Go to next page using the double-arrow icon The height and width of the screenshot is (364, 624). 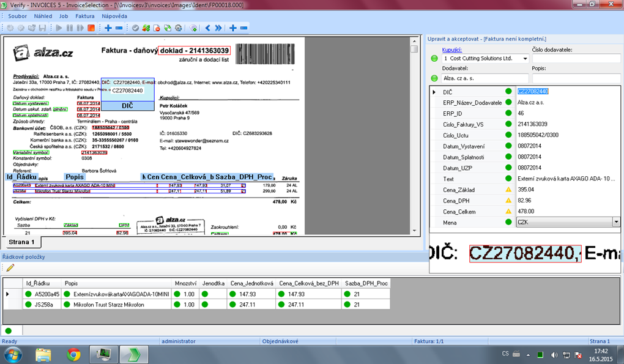pos(218,27)
